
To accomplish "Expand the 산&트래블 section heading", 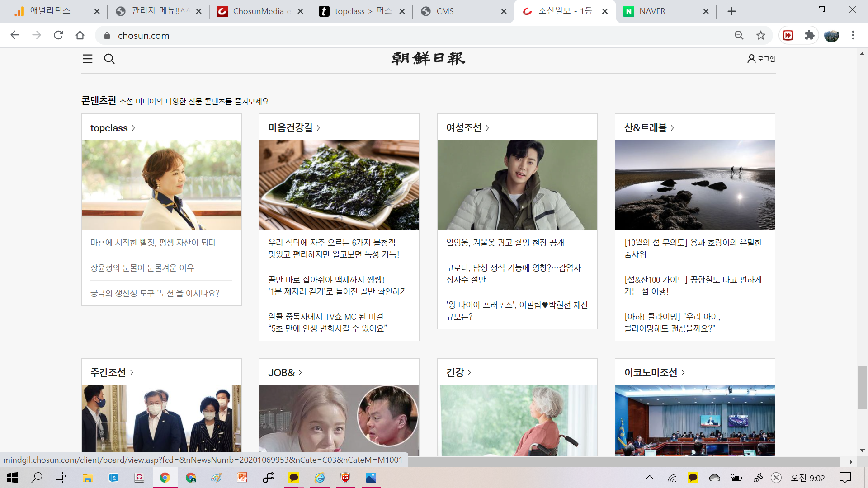I will tap(649, 128).
